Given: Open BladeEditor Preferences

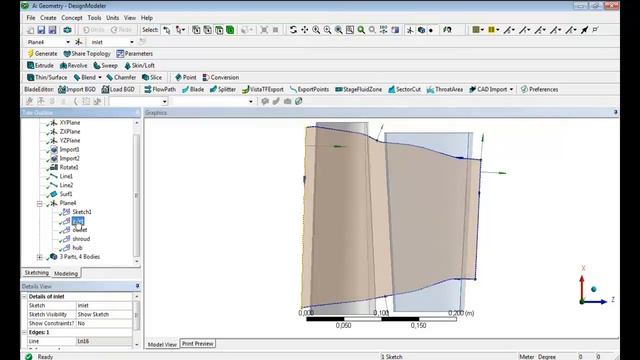Looking at the screenshot, I should click(x=539, y=89).
